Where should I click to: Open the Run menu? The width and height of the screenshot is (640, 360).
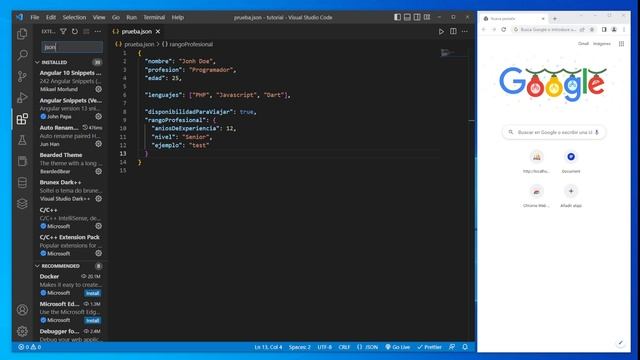click(x=131, y=17)
